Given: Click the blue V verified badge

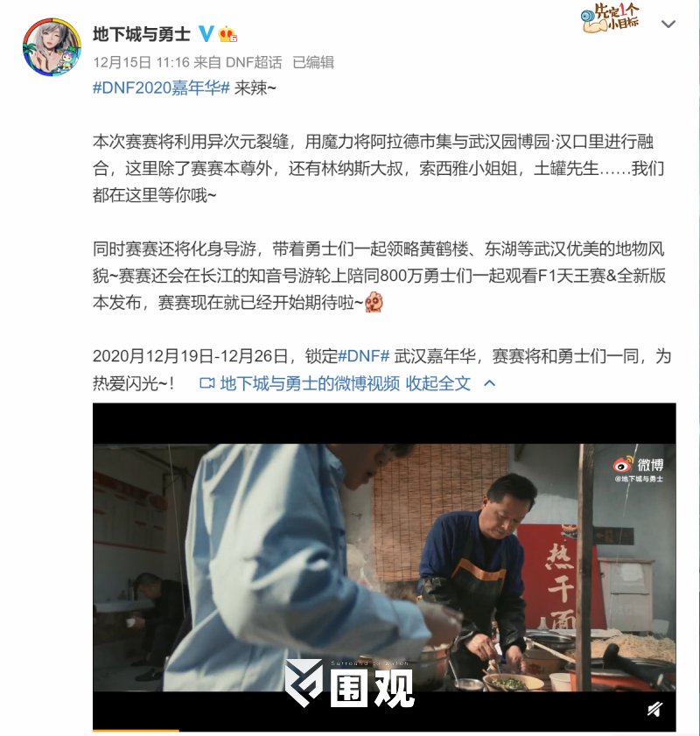Looking at the screenshot, I should [x=206, y=34].
